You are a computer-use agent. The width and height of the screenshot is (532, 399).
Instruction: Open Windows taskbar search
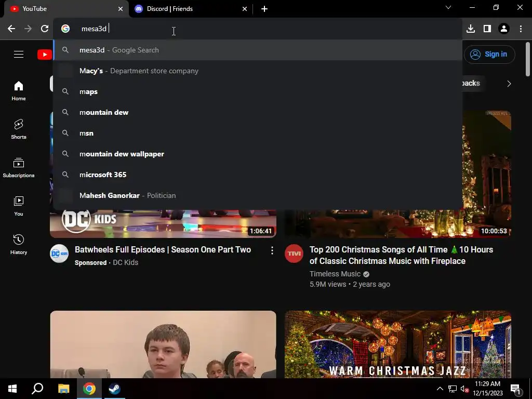point(37,389)
